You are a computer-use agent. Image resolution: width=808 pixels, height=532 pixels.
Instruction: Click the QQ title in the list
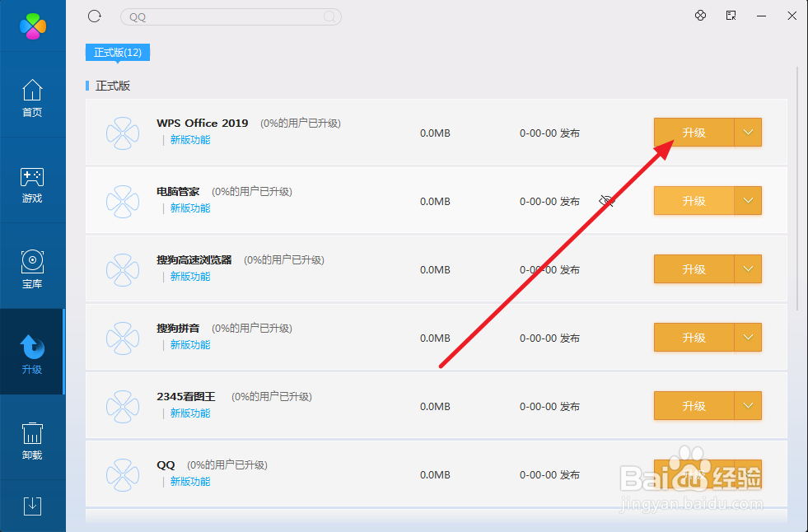click(x=166, y=465)
